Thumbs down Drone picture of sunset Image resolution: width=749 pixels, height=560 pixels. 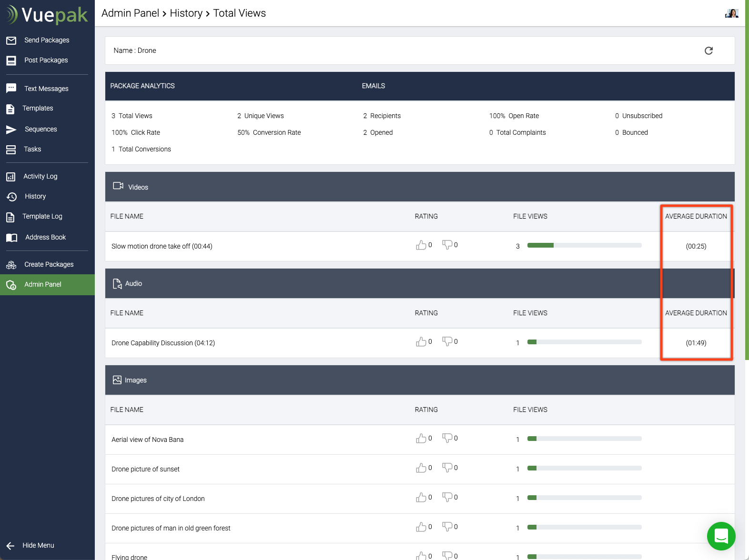coord(447,468)
